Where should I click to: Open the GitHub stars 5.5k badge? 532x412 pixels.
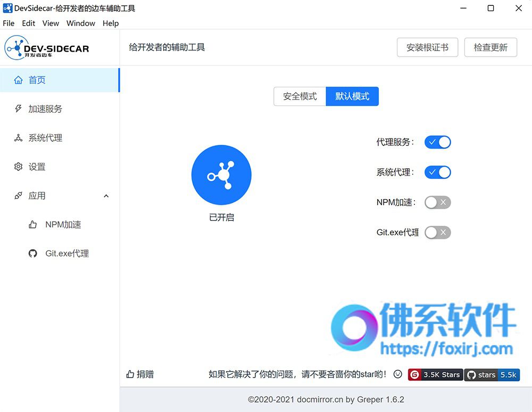492,375
